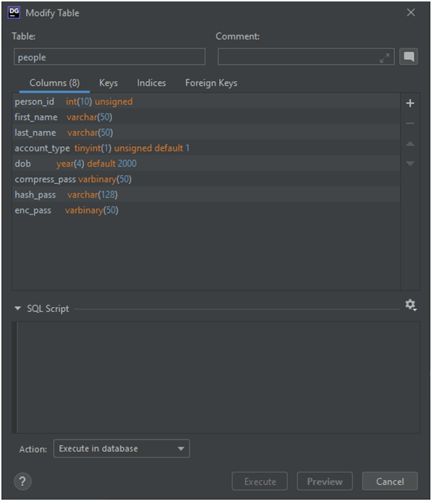Screen dimensions: 434x504
Task: Click the Table name input field
Action: [109, 57]
